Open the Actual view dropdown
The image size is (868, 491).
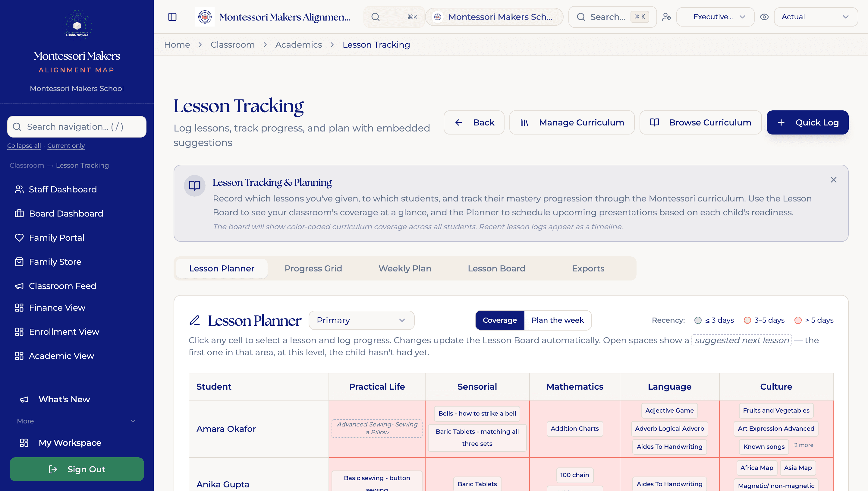(816, 17)
